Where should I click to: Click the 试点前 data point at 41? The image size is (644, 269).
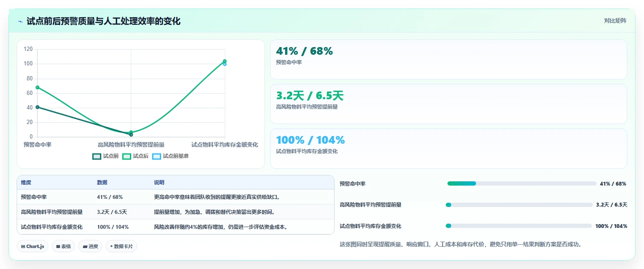(38, 107)
